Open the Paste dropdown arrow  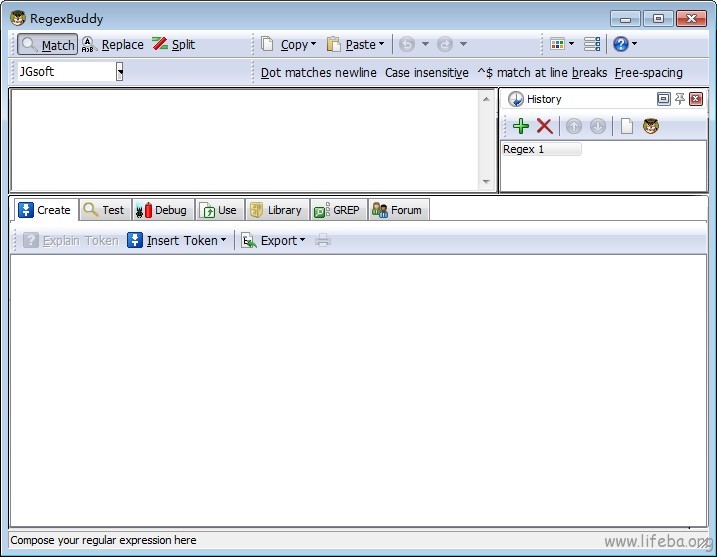382,44
